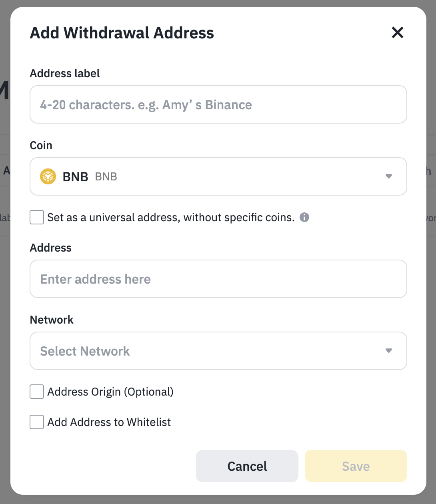This screenshot has height=504, width=436.
Task: Tick the Address Origin checkbox
Action: 37,392
